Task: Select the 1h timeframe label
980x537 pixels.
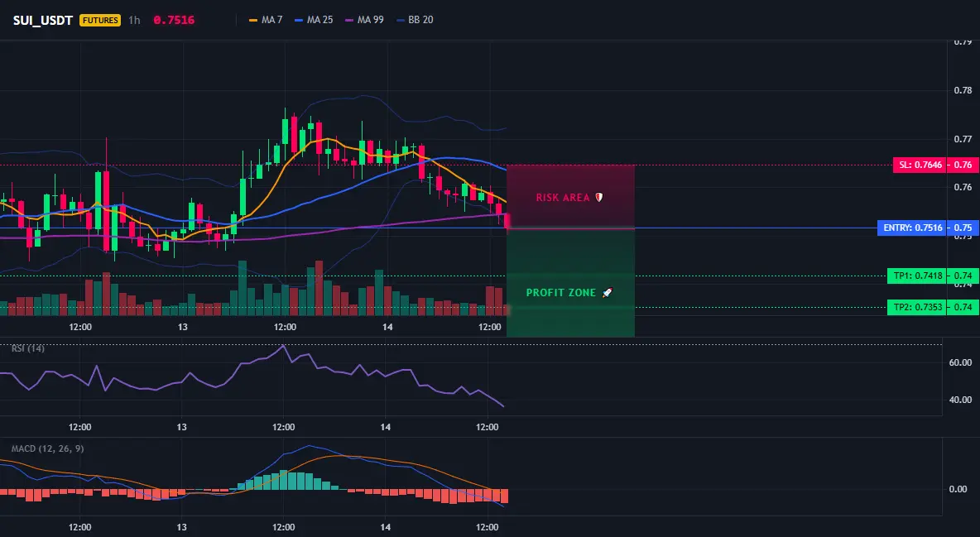Action: pyautogui.click(x=134, y=20)
